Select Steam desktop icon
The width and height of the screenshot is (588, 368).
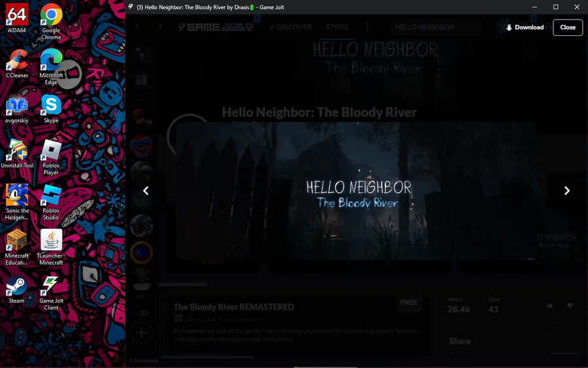(x=17, y=289)
